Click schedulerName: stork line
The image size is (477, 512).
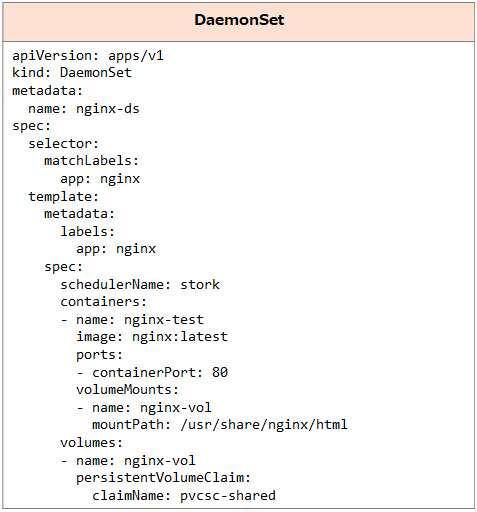tap(140, 285)
